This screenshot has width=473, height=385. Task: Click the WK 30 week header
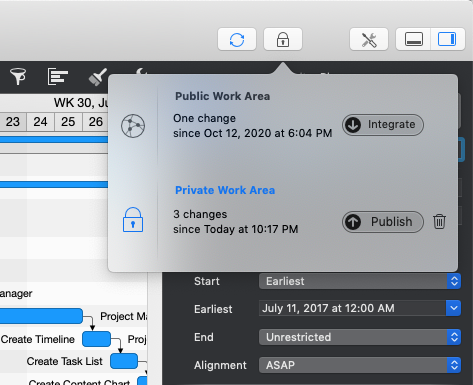(x=81, y=103)
